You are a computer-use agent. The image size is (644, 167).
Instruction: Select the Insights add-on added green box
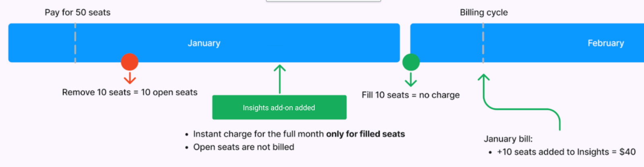coord(279,107)
